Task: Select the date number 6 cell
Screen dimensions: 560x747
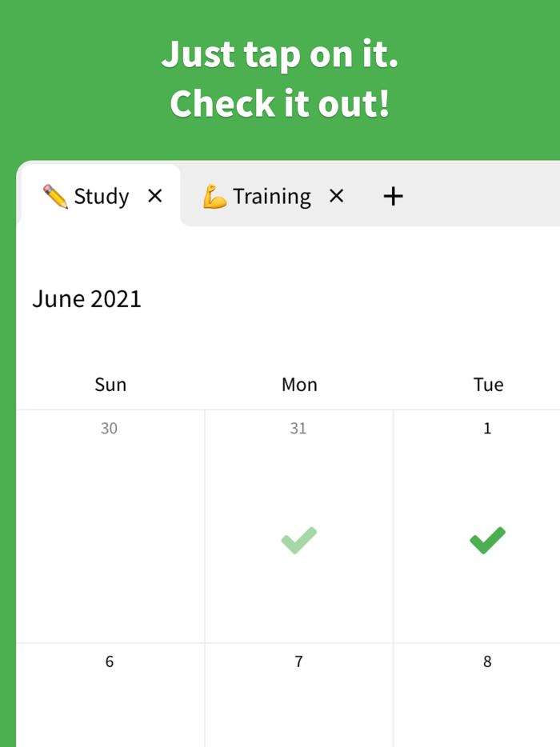Action: pos(110,696)
